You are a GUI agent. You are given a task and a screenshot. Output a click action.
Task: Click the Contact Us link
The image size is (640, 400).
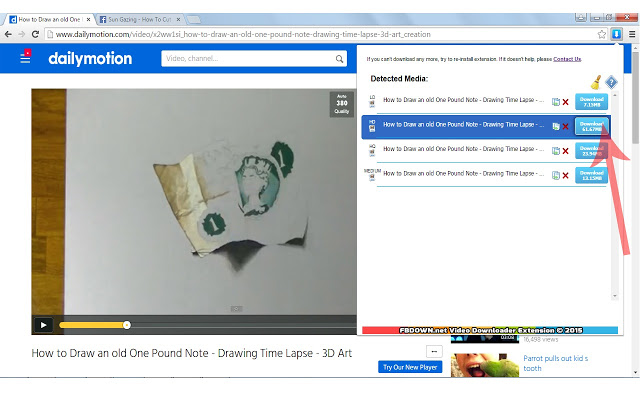[567, 59]
